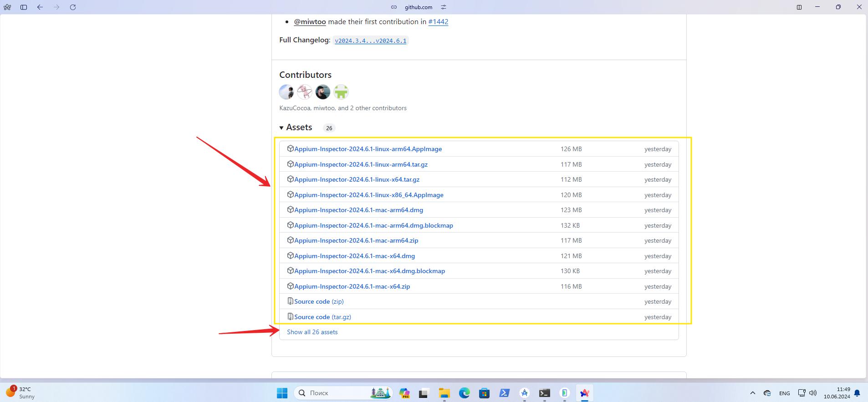Open the second contributor avatar
The height and width of the screenshot is (402, 868).
coord(305,92)
